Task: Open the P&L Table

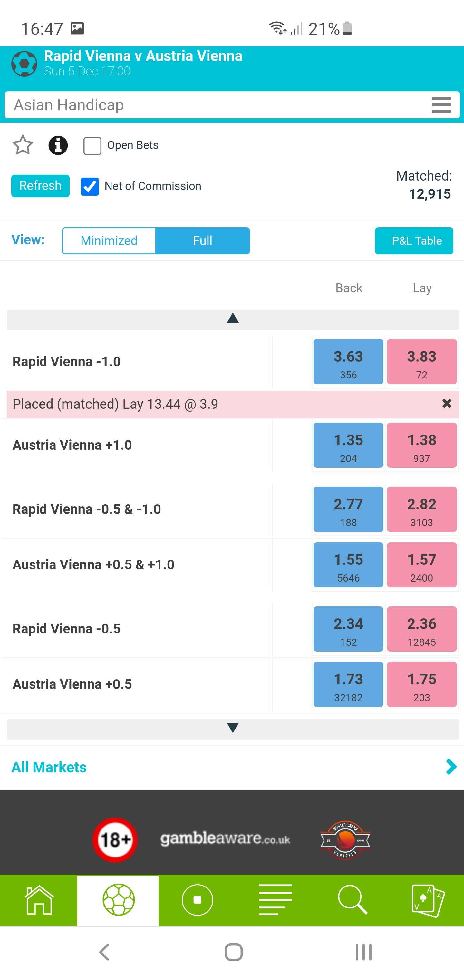Action: [x=414, y=241]
